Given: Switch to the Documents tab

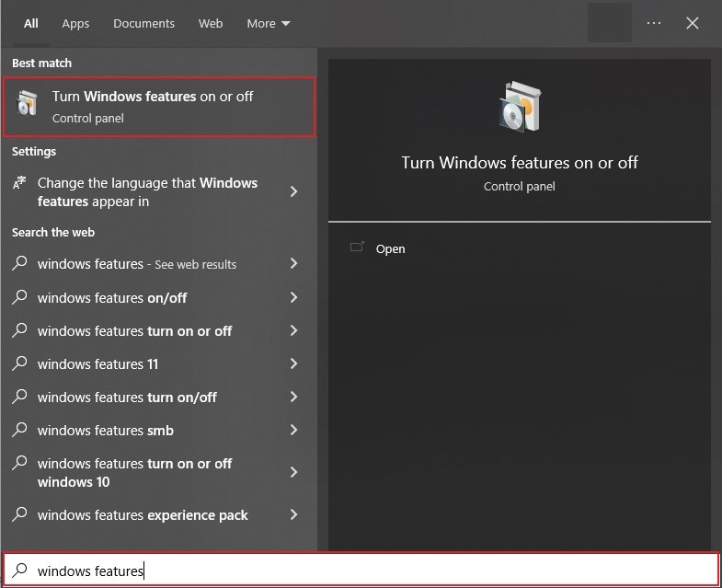Looking at the screenshot, I should (143, 24).
